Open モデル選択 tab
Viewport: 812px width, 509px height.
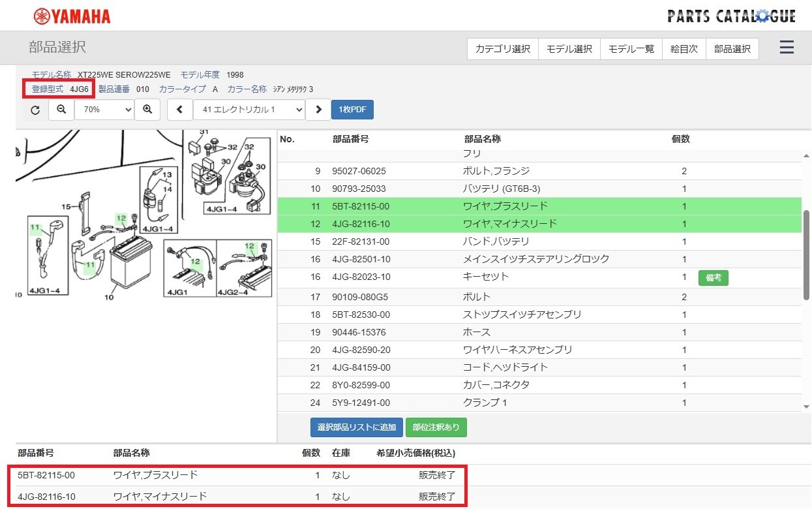(x=569, y=49)
